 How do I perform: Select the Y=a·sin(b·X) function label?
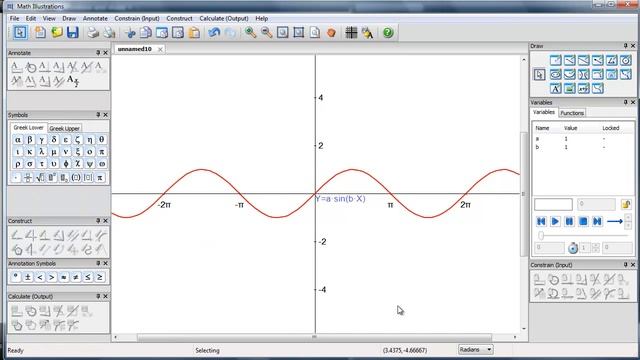(x=340, y=199)
